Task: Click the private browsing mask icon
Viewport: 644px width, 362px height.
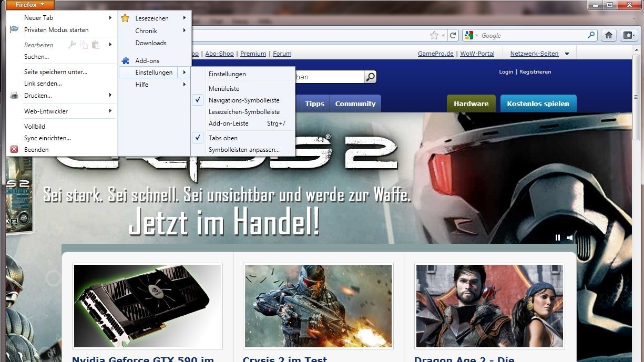Action: tap(14, 29)
